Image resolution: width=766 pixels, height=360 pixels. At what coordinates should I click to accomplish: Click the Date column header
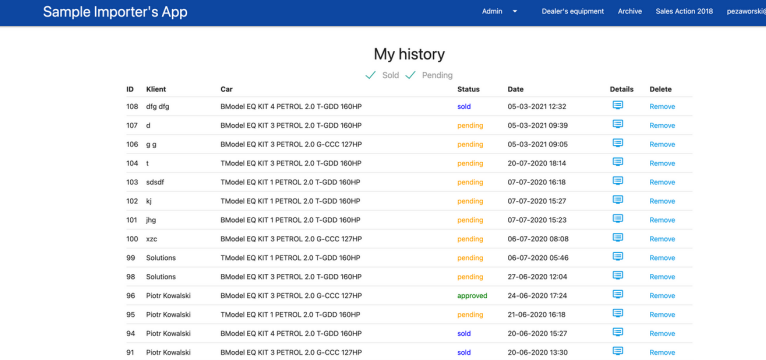tap(515, 89)
